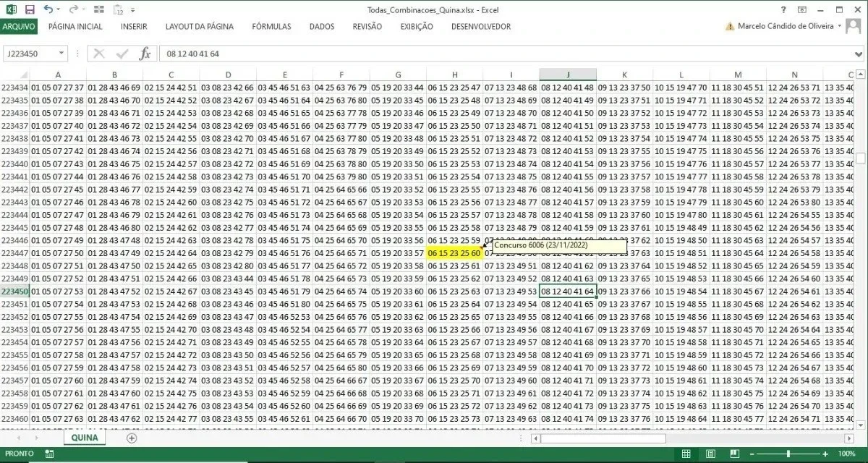
Task: Click the horizontal scrollbar right arrow
Action: coord(849,438)
